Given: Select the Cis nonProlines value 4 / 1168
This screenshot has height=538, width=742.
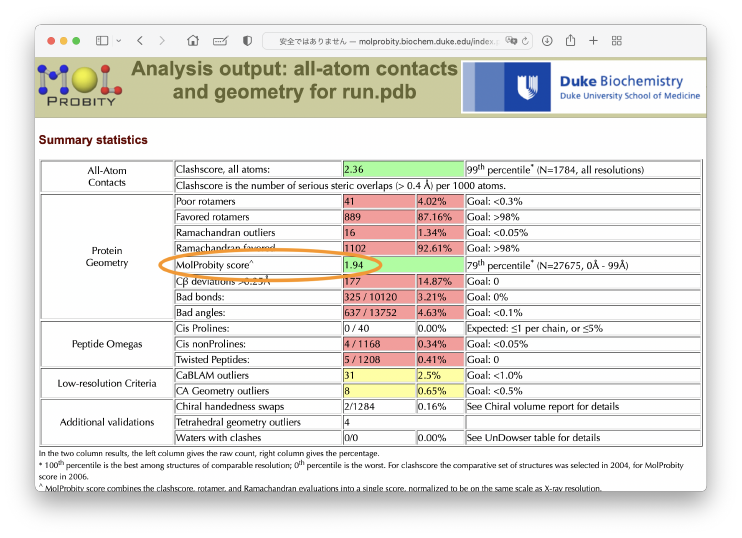Looking at the screenshot, I should (x=362, y=344).
